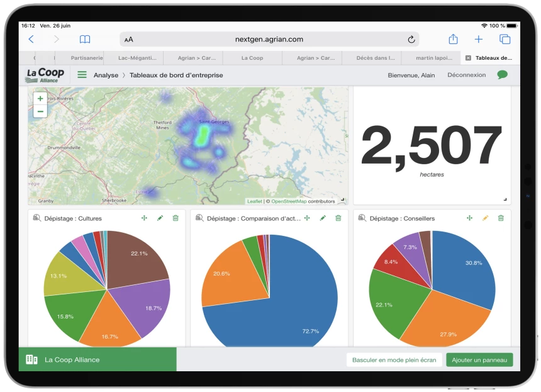541x392 pixels.
Task: Edit the Dépistage : Cultures panel
Action: [160, 218]
